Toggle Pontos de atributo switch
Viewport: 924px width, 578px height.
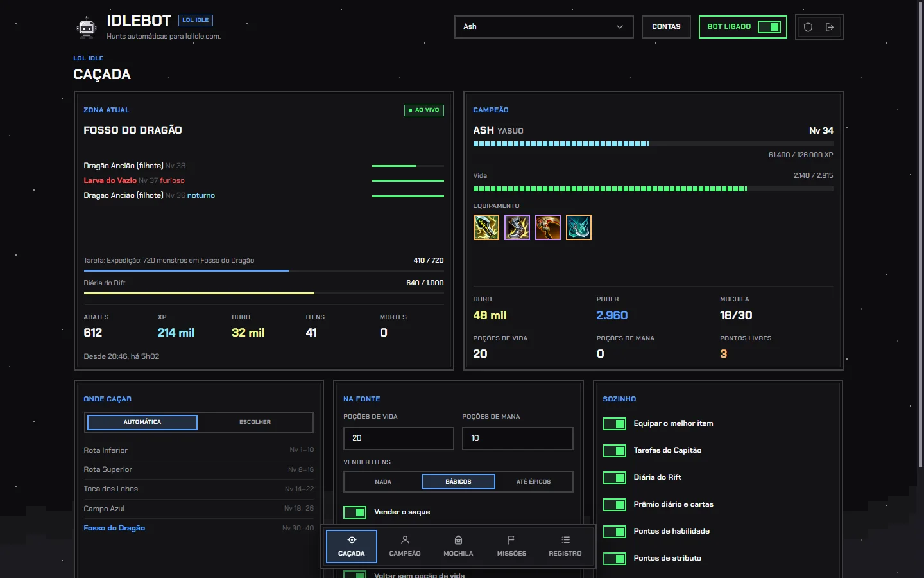615,558
